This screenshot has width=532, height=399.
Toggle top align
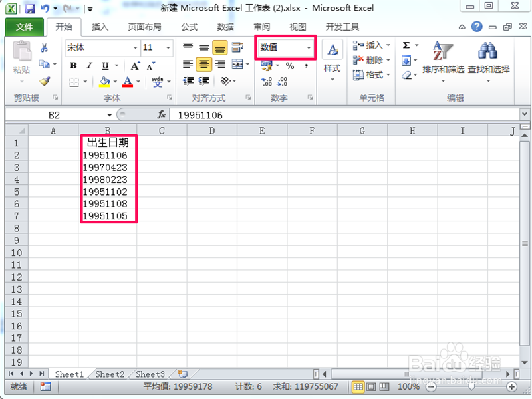(x=188, y=47)
